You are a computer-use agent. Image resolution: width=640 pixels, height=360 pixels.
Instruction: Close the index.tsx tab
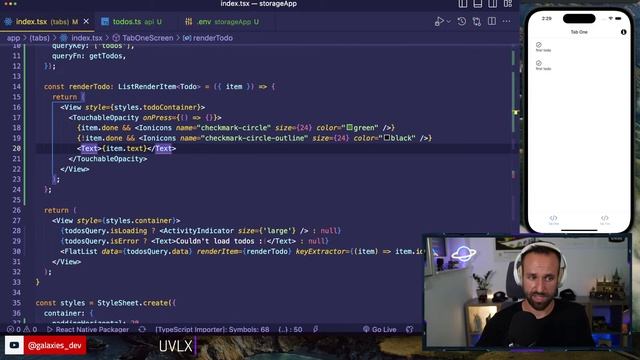point(86,21)
